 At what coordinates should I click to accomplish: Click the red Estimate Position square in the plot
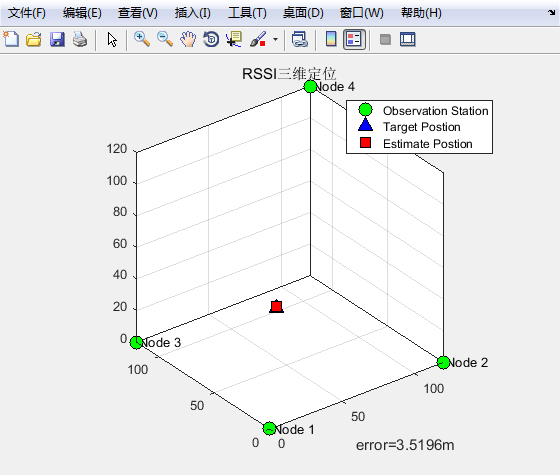pyautogui.click(x=276, y=306)
